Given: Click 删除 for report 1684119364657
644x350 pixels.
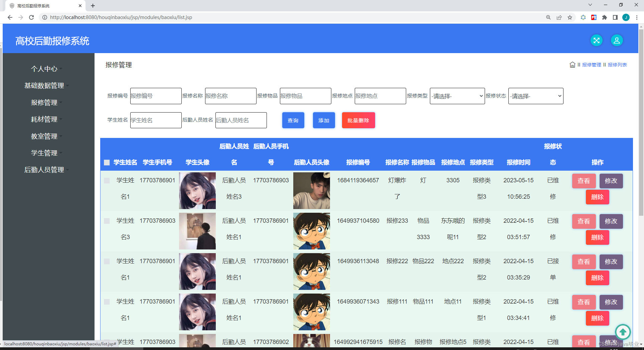Looking at the screenshot, I should point(598,197).
